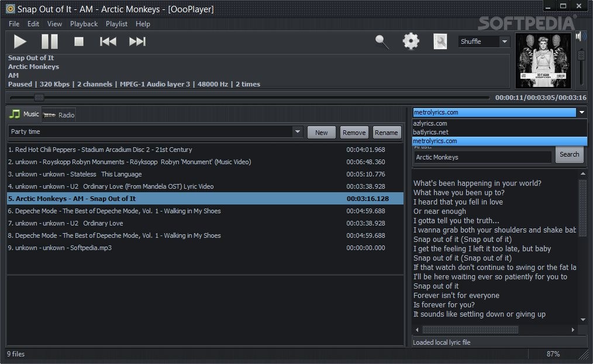Select track 6 Depeche Mode Walking in My Shoes
The height and width of the screenshot is (364, 593).
(x=205, y=211)
